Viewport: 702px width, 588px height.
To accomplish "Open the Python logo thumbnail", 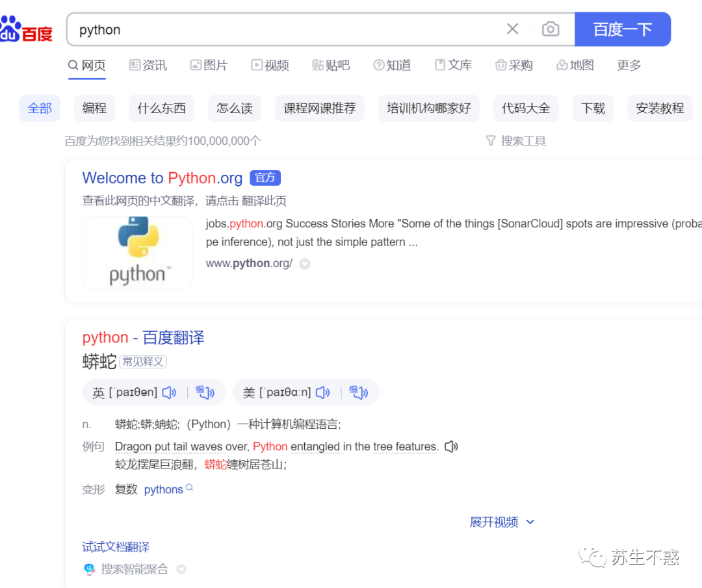I will pyautogui.click(x=137, y=253).
